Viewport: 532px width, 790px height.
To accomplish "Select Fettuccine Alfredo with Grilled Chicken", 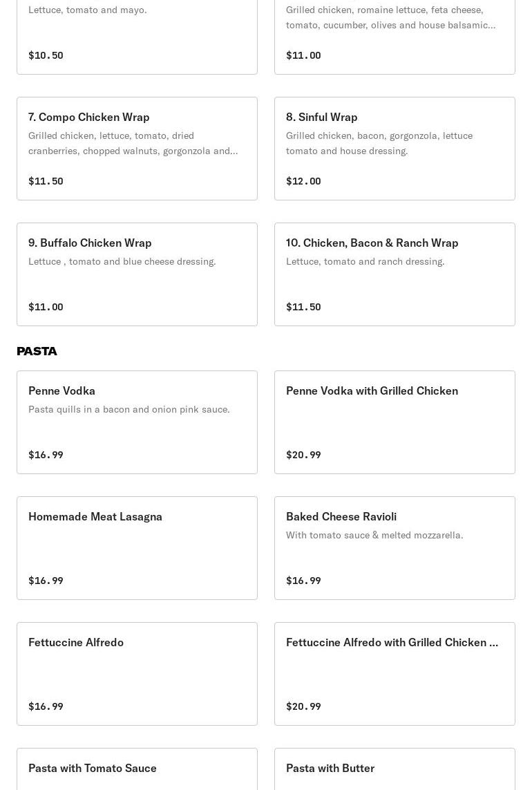I will 395,674.
